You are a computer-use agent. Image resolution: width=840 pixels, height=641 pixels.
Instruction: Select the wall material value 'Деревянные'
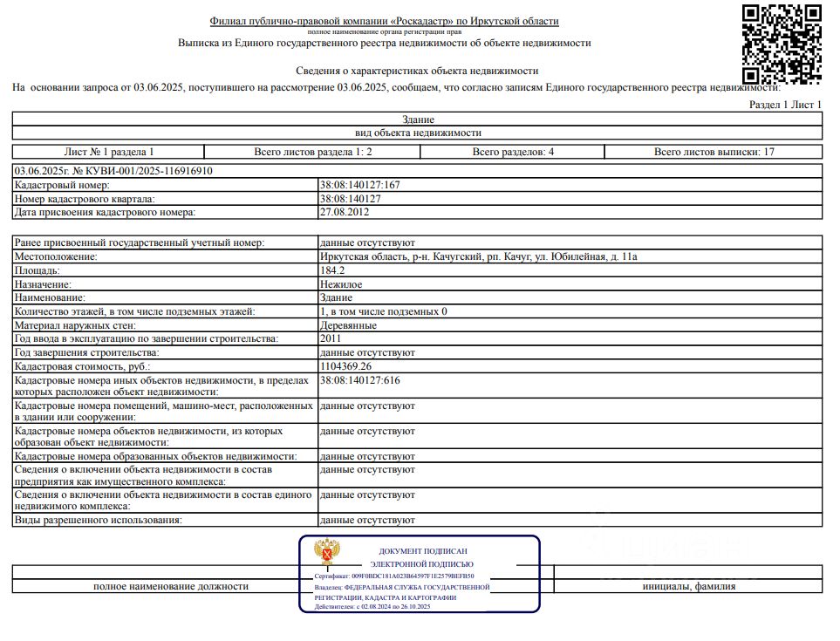348,325
